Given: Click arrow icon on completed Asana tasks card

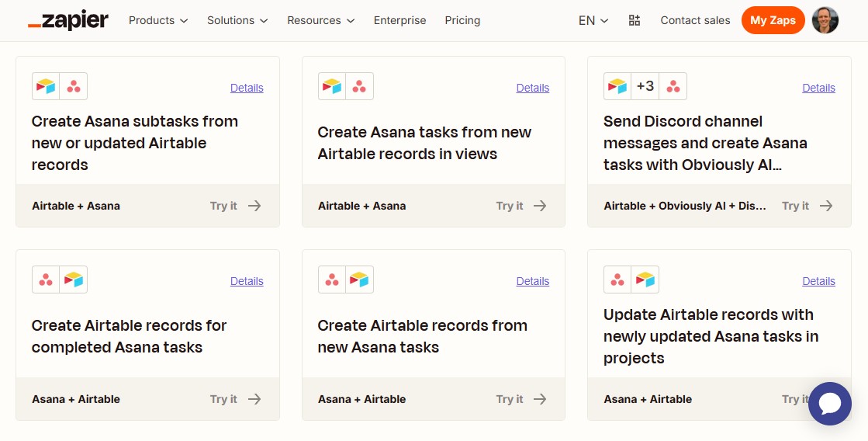Looking at the screenshot, I should pyautogui.click(x=254, y=399).
